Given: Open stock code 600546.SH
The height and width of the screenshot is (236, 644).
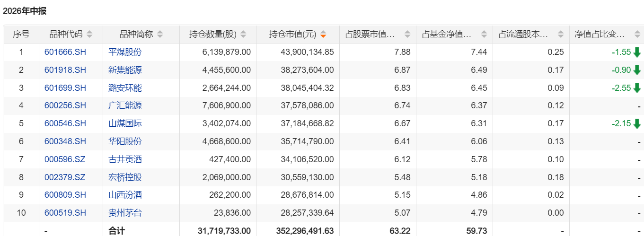Looking at the screenshot, I should [65, 123].
